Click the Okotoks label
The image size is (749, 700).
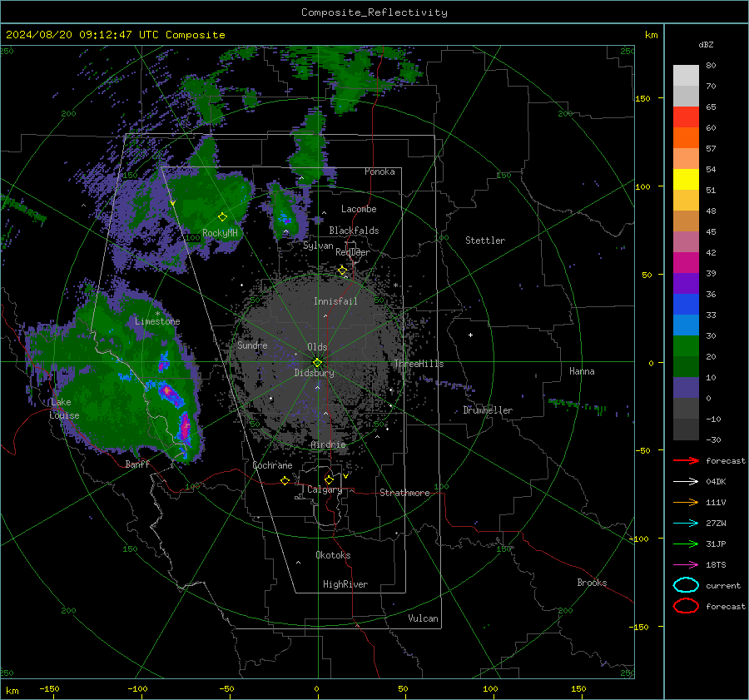[333, 555]
